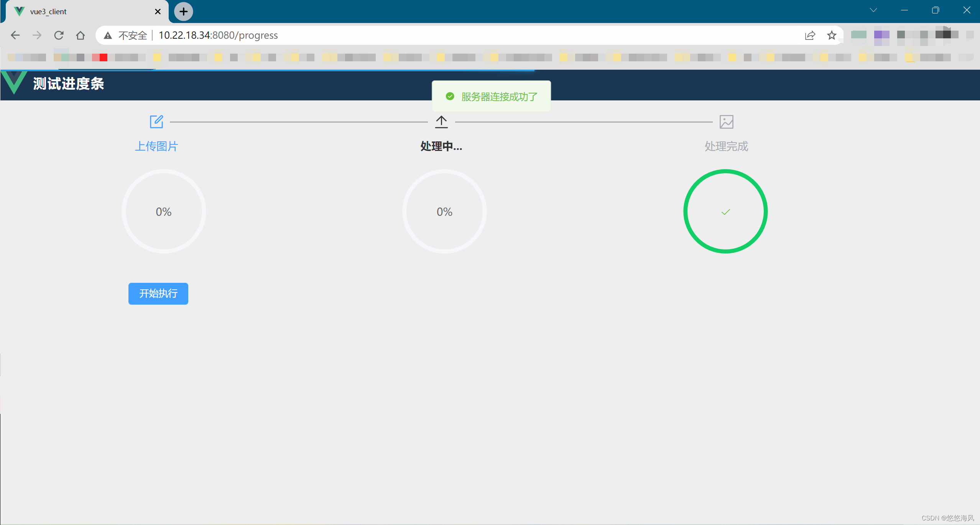
Task: Open a new browser tab
Action: [184, 11]
